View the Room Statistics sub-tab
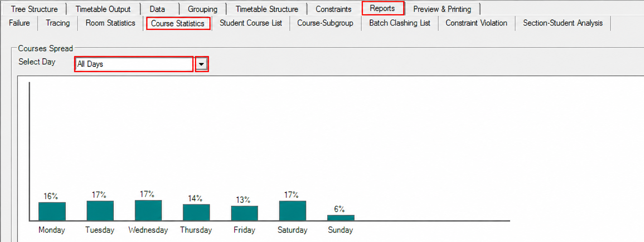Image resolution: width=644 pixels, height=242 pixels. pos(110,23)
